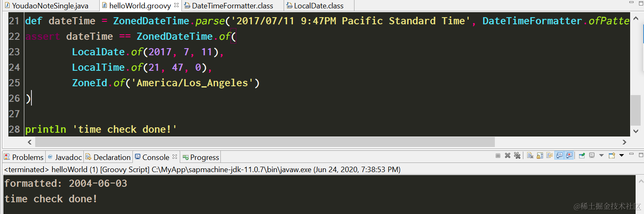The width and height of the screenshot is (644, 214).
Task: Pin the current Console
Action: [582, 155]
